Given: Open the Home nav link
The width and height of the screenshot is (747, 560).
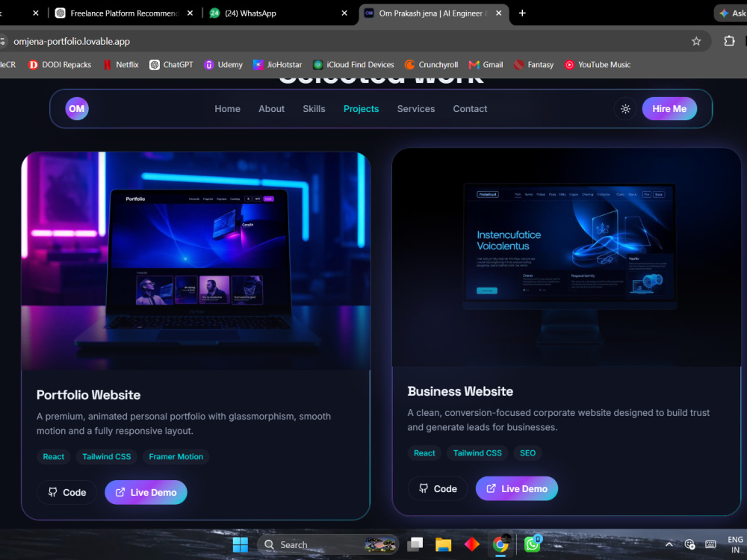Looking at the screenshot, I should 227,108.
